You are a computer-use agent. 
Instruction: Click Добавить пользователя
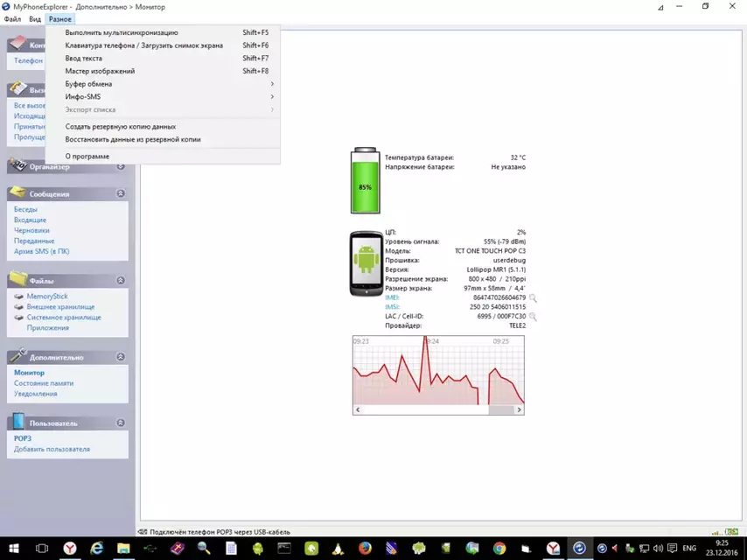pos(52,449)
